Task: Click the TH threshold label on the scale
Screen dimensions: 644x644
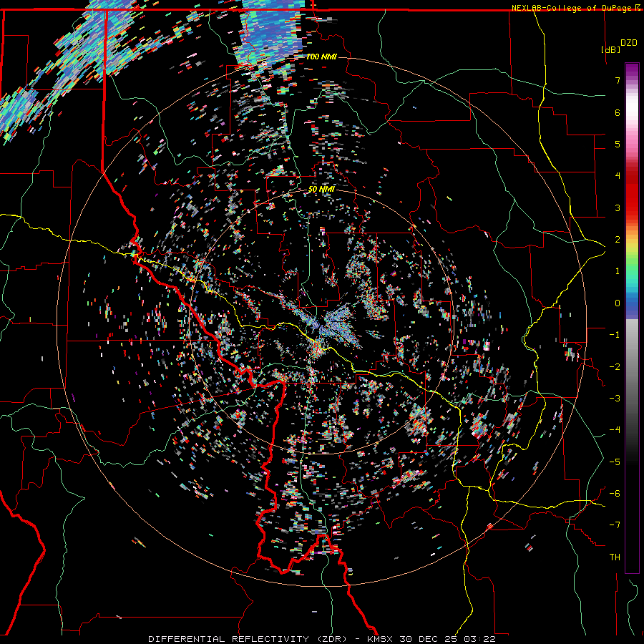Action: point(615,557)
